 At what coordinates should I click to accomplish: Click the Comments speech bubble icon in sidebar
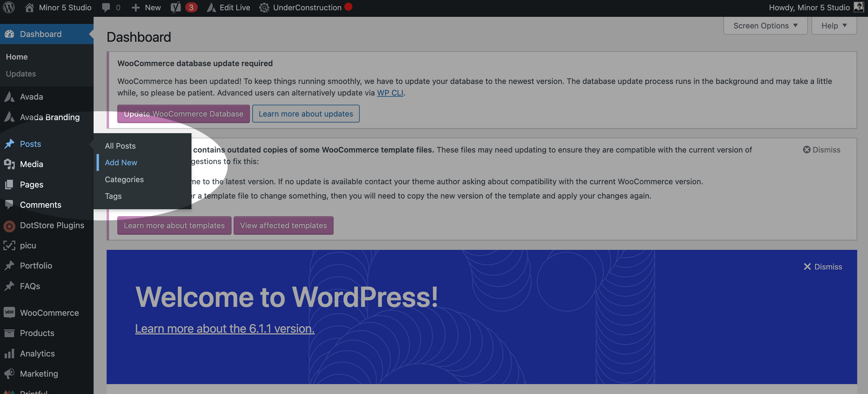coord(10,204)
